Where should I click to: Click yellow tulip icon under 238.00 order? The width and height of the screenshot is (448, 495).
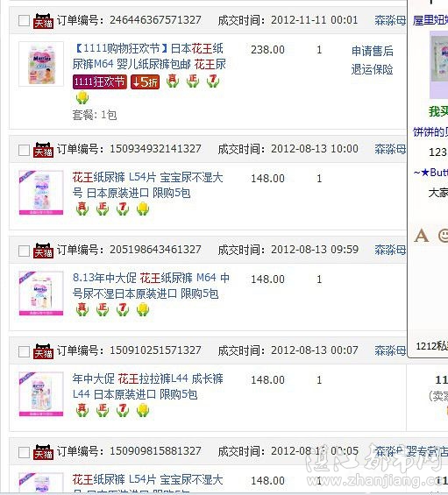tap(82, 97)
